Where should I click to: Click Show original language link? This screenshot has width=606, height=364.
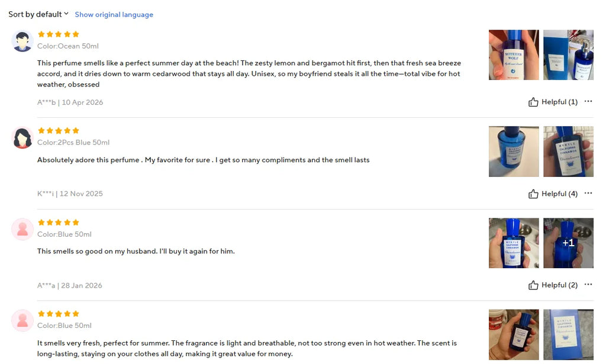click(x=114, y=15)
